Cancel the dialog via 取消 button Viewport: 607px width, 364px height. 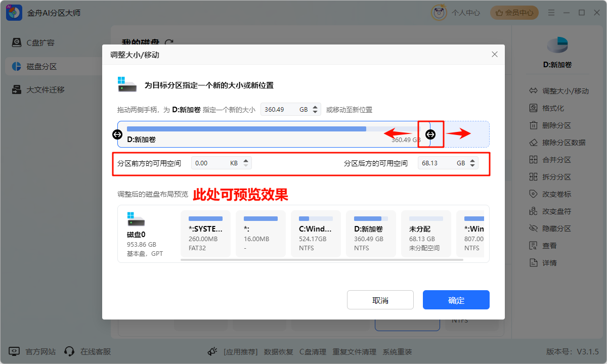(380, 300)
